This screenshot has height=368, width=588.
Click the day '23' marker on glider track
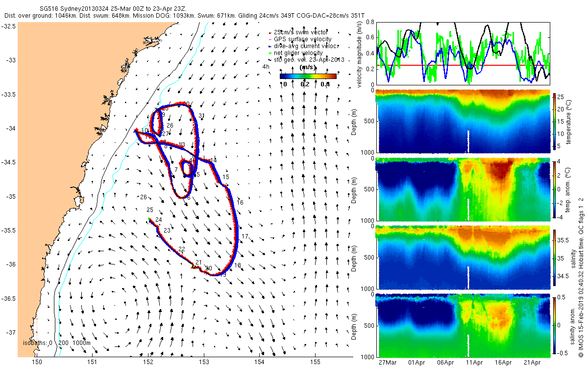[167, 231]
